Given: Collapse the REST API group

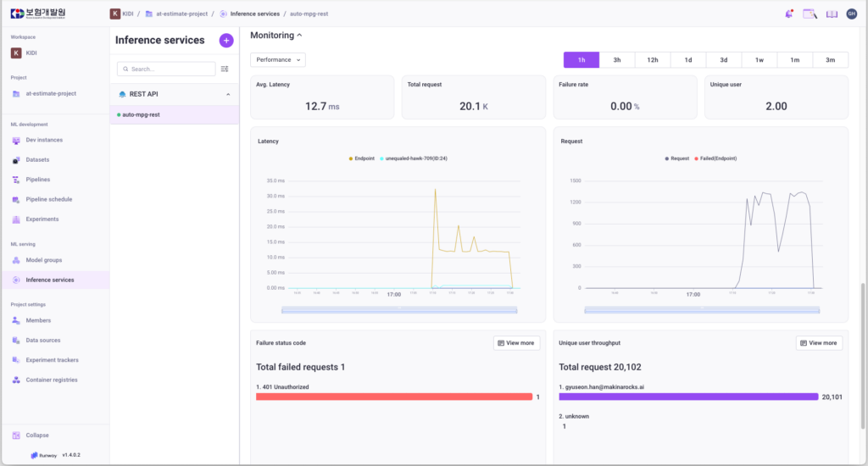Looking at the screenshot, I should pyautogui.click(x=228, y=94).
